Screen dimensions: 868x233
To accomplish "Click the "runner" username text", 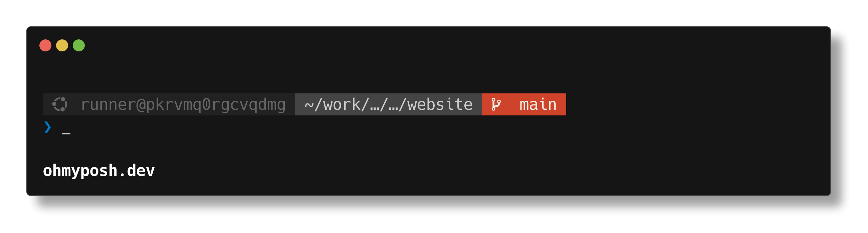I will tap(108, 105).
